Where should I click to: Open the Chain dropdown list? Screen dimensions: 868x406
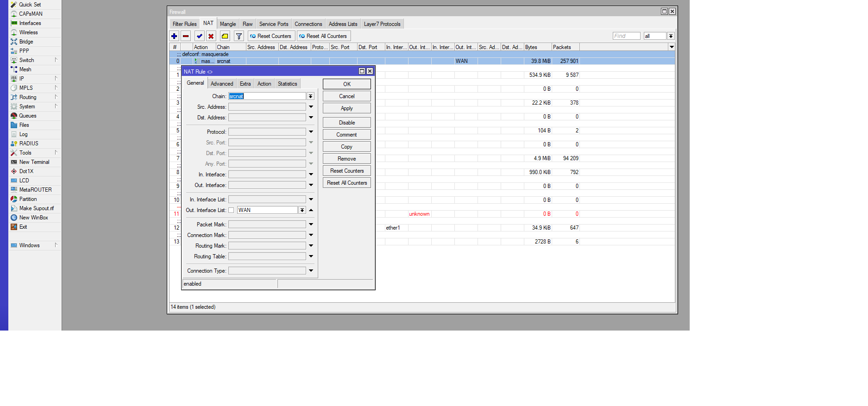[311, 96]
